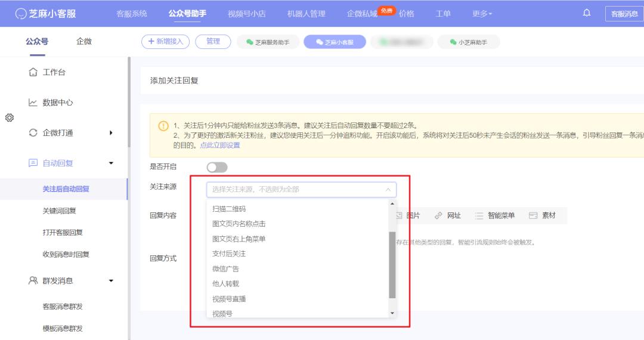This screenshot has height=340, width=644.
Task: Switch to the 公众号 tab
Action: tap(37, 42)
